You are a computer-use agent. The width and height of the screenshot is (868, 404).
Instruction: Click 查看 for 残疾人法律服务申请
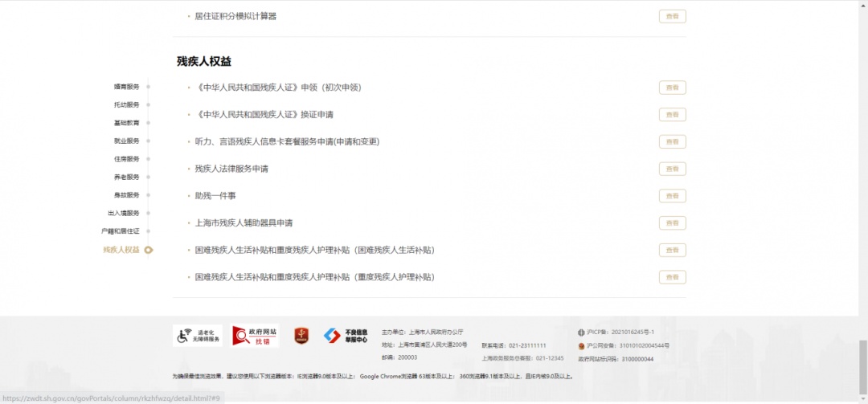point(673,169)
